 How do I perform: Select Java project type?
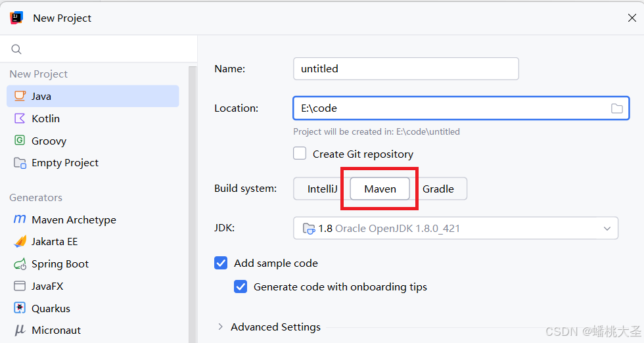click(93, 96)
